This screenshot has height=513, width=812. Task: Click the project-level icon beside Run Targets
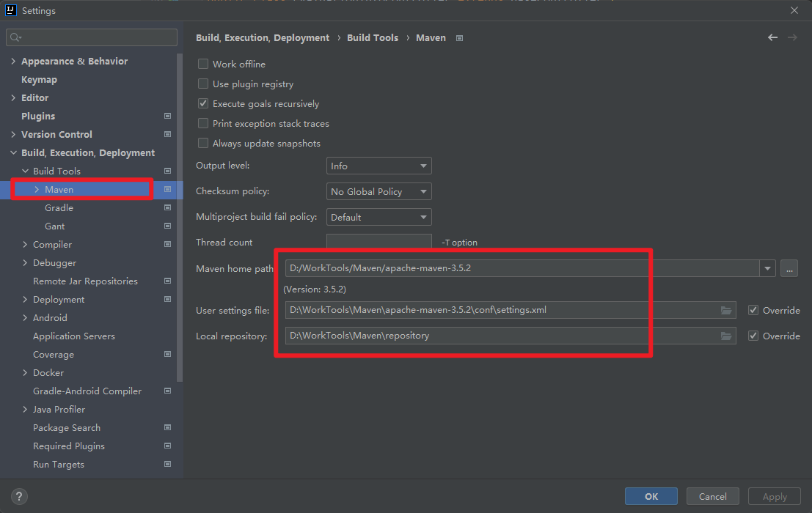pos(167,465)
